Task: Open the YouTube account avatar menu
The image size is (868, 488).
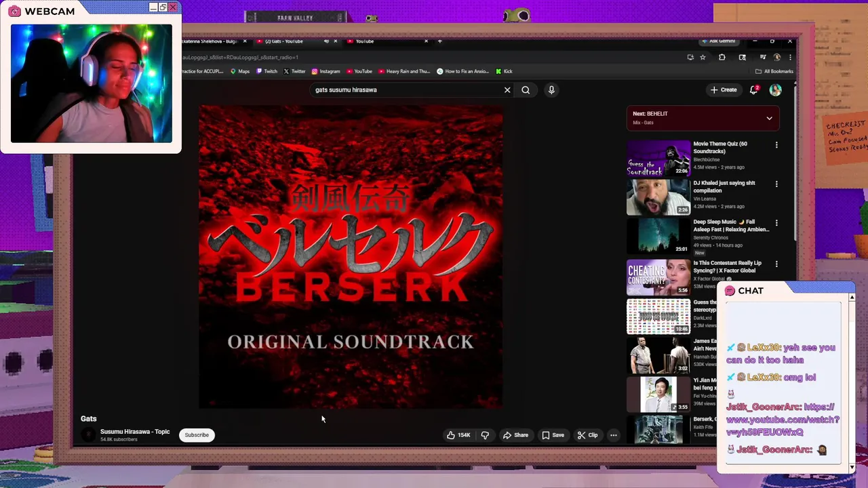Action: tap(775, 89)
